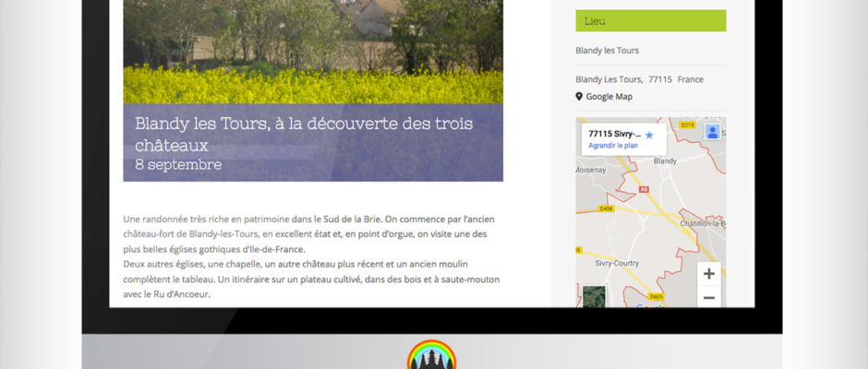This screenshot has width=868, height=369.
Task: Click the D215 road badge on the map
Action: [686, 125]
